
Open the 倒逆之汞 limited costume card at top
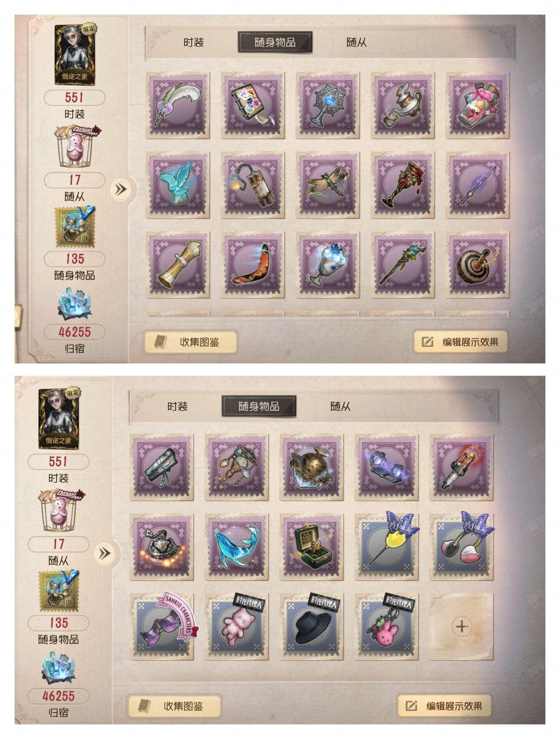[x=75, y=55]
